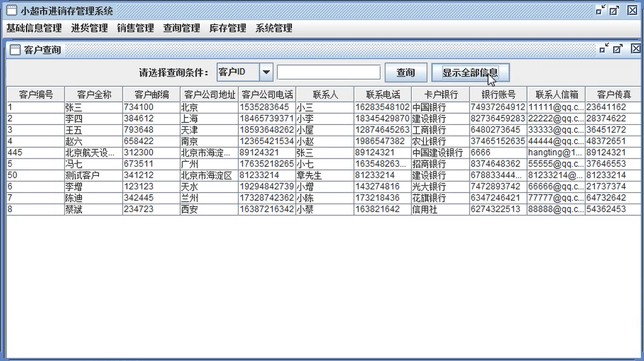
Task: Select the customer name cell 赵六
Action: [x=93, y=141]
